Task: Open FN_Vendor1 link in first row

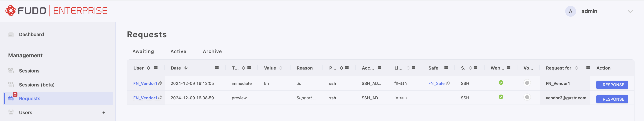Action: pyautogui.click(x=145, y=84)
